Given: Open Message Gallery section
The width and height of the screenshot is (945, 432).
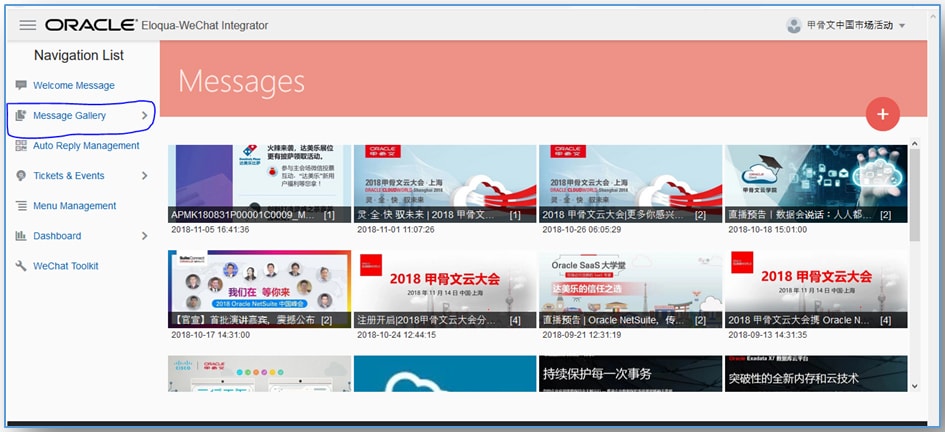Looking at the screenshot, I should pyautogui.click(x=69, y=116).
